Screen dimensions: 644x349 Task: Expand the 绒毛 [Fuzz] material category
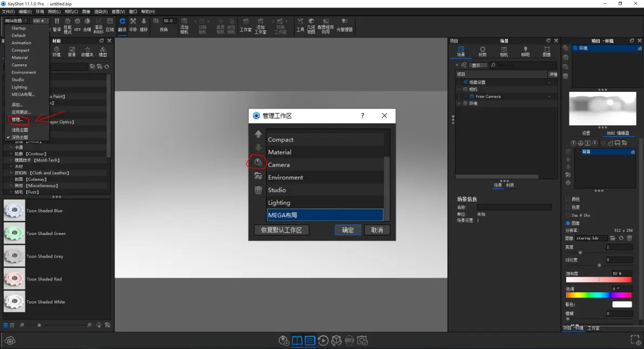[11, 192]
